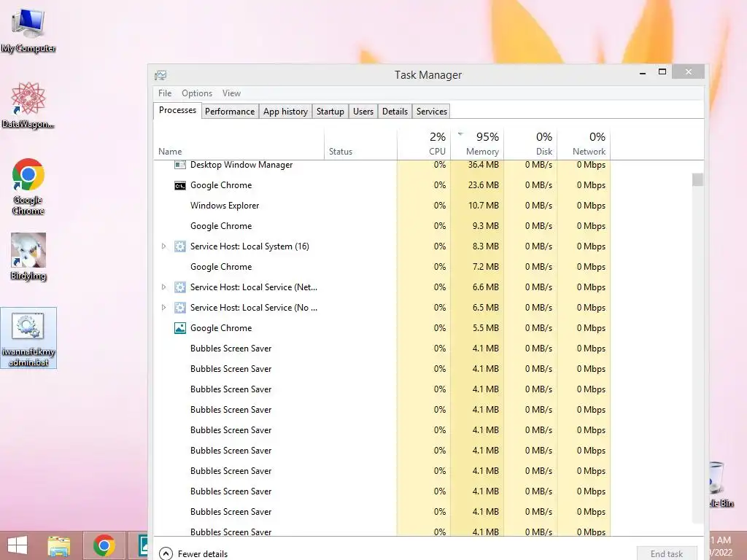Screen dimensions: 747x560
Task: Switch to the Users tab
Action: tap(363, 112)
